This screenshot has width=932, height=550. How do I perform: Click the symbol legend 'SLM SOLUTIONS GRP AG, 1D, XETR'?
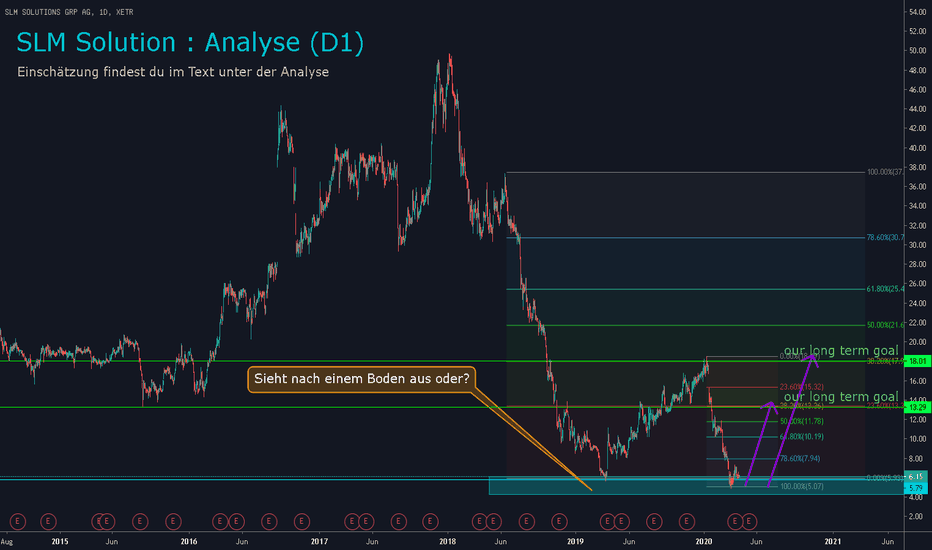[69, 12]
